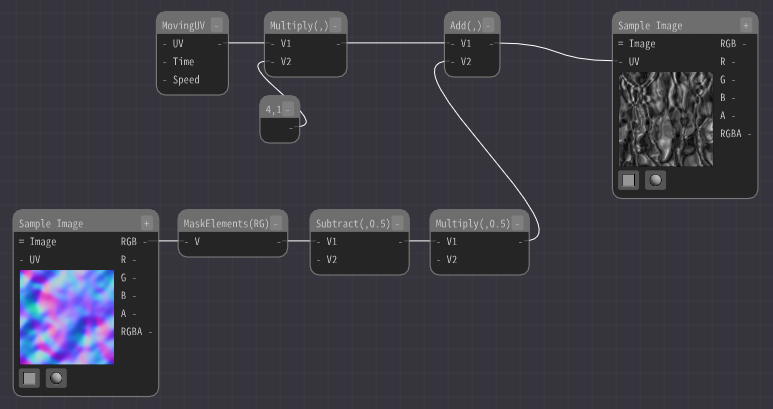The image size is (773, 409).
Task: Click the RGBA output on the normal map node
Action: coord(150,331)
